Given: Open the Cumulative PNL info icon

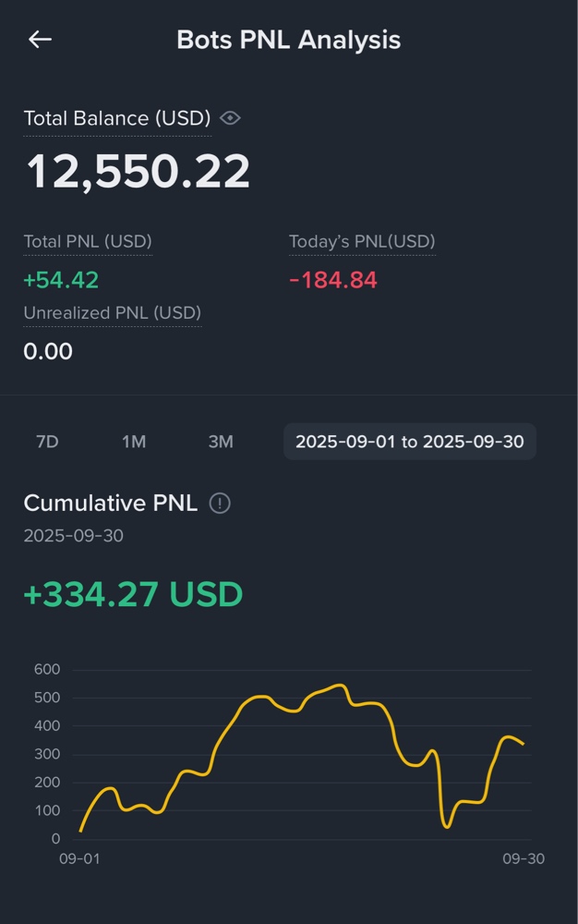Looking at the screenshot, I should (x=220, y=504).
